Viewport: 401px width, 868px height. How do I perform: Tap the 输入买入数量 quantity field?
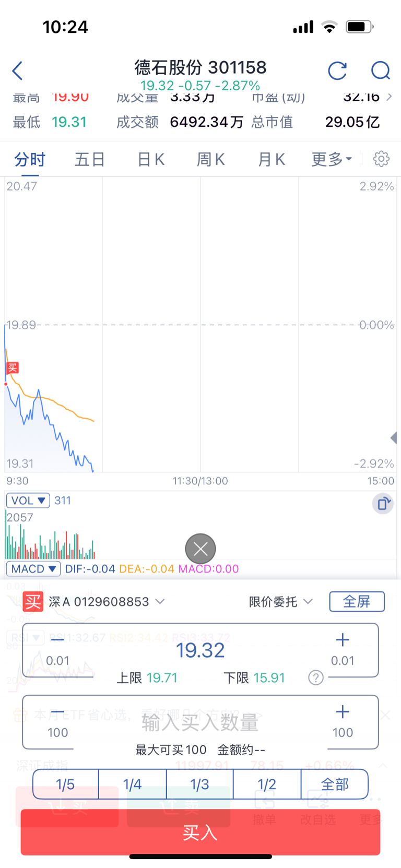point(200,722)
